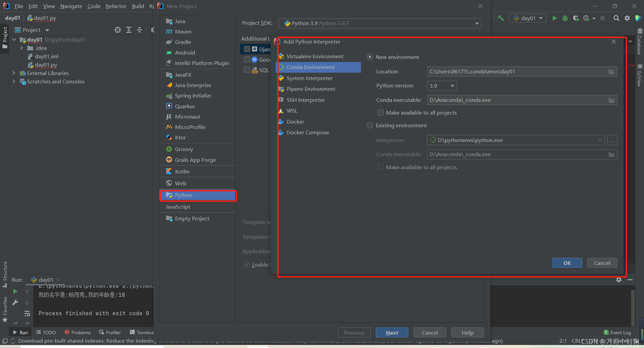Toggle the Google library checkbox
Viewport: 644px width, 348px height.
[247, 60]
